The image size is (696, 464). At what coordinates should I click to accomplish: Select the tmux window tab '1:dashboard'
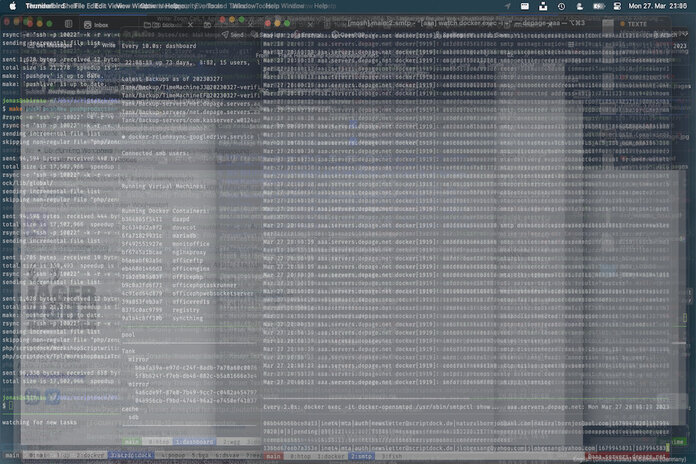pos(194,442)
